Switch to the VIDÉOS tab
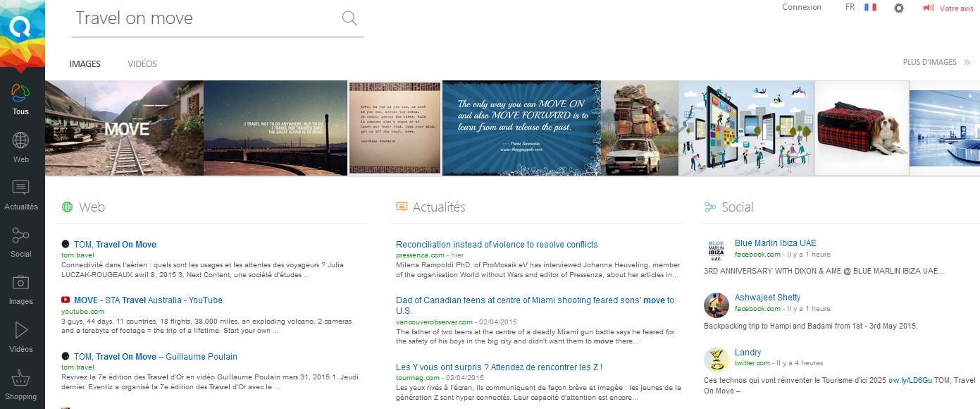 click(x=142, y=64)
